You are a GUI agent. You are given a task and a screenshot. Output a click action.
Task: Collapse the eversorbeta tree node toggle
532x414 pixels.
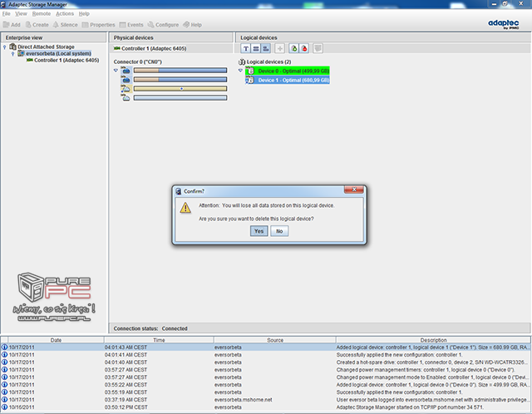click(x=13, y=53)
